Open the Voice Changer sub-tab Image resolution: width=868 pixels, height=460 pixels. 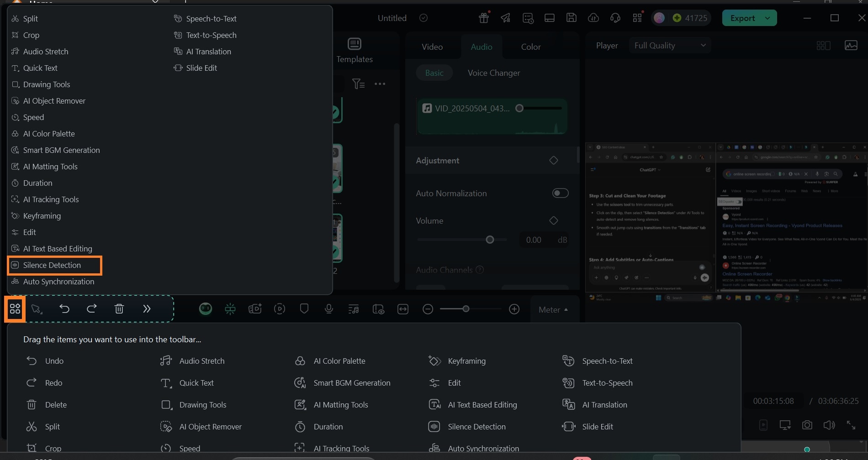click(x=494, y=73)
